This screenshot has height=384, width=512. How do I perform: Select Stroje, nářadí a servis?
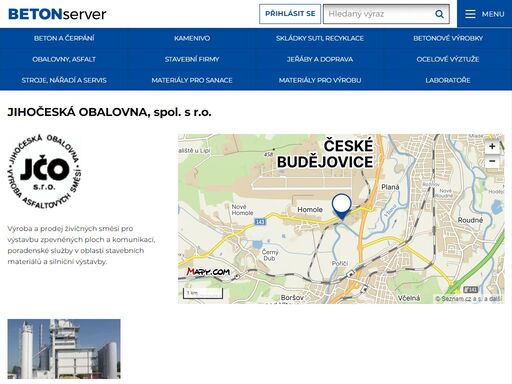[64, 80]
